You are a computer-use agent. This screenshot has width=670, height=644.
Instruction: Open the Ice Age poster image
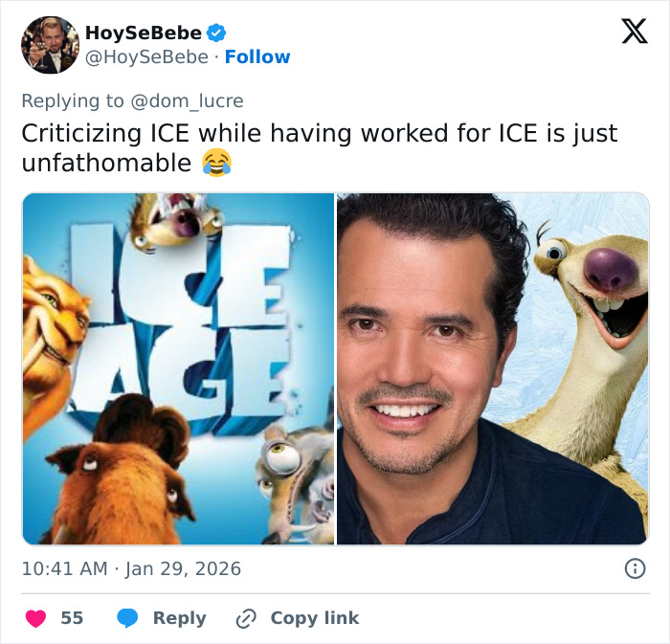point(178,368)
